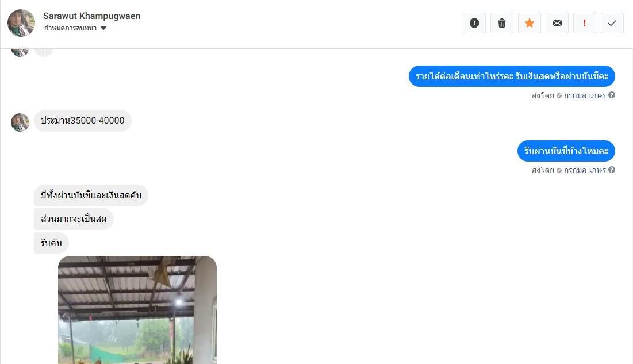This screenshot has width=633, height=364.
Task: Expand the dropdown arrow under Sarawut's name
Action: click(103, 28)
